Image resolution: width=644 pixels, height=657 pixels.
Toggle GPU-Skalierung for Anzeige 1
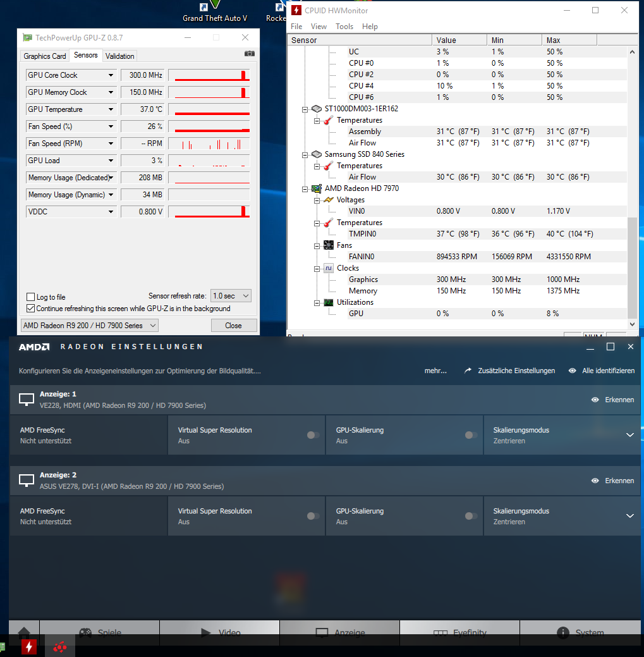point(471,435)
